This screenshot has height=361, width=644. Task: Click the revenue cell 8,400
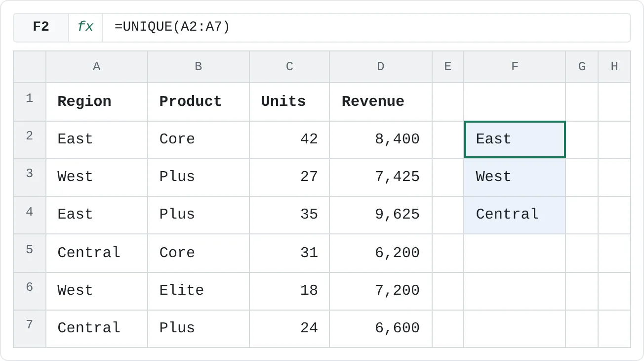click(381, 140)
